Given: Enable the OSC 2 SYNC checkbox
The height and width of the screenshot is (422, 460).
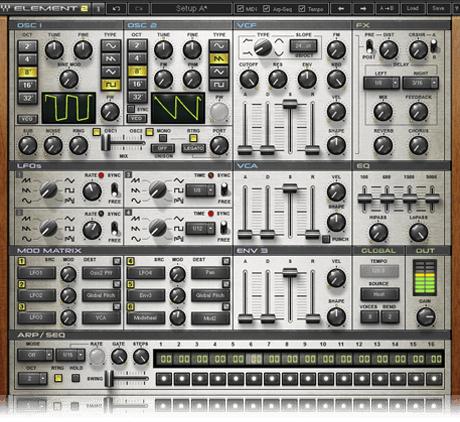Looking at the screenshot, I should pyautogui.click(x=131, y=109).
